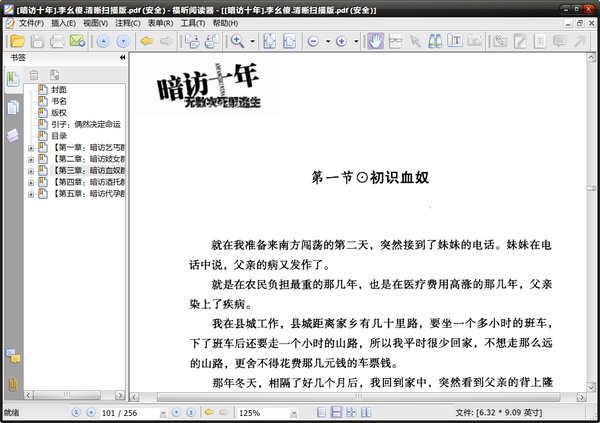The height and width of the screenshot is (423, 600).
Task: Open the 125% zoom level dropdown
Action: [x=294, y=413]
